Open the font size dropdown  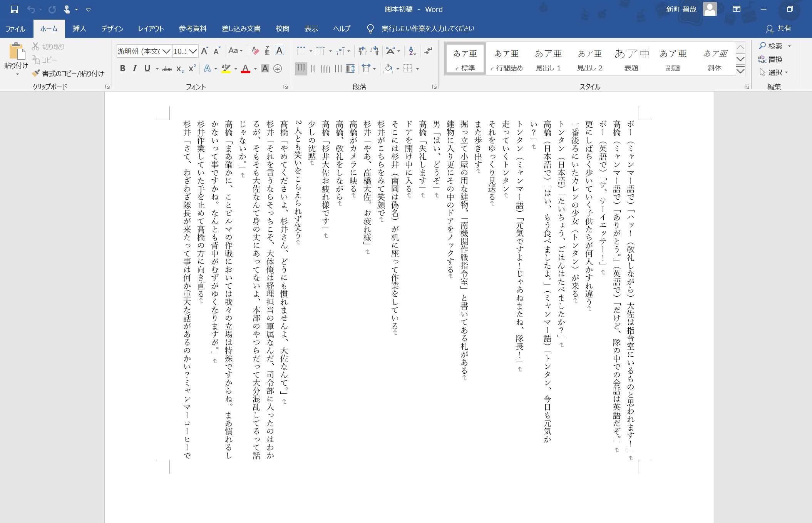(192, 50)
